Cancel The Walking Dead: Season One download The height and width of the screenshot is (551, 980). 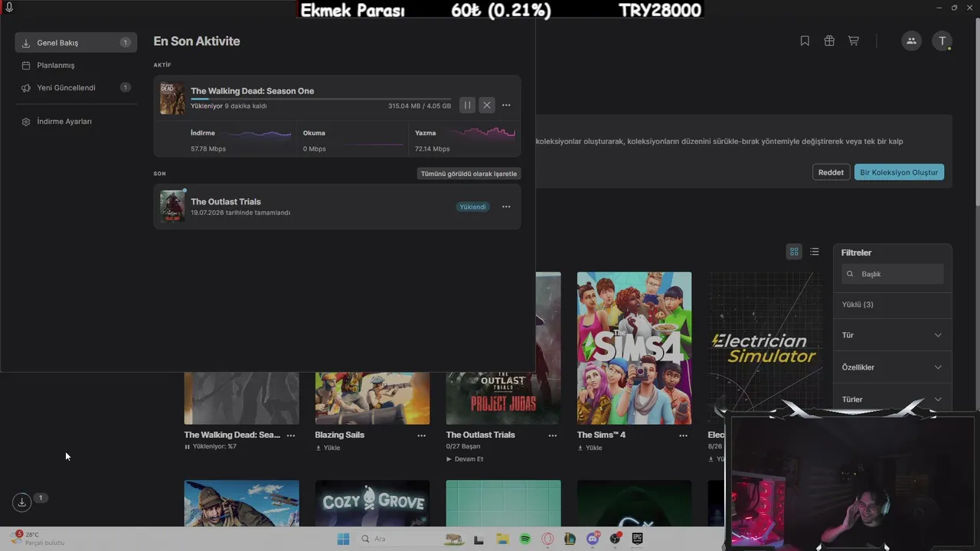point(486,106)
